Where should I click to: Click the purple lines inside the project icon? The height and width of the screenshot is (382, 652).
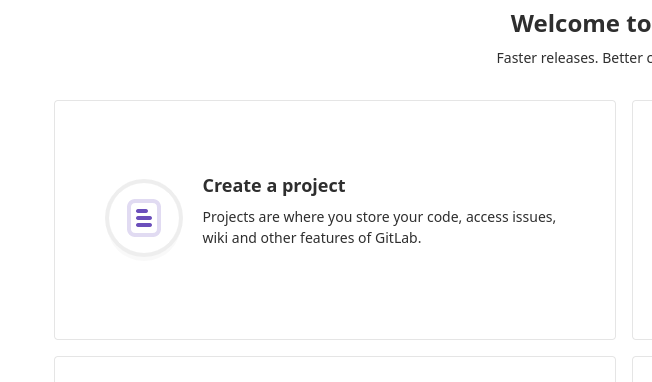pos(144,218)
